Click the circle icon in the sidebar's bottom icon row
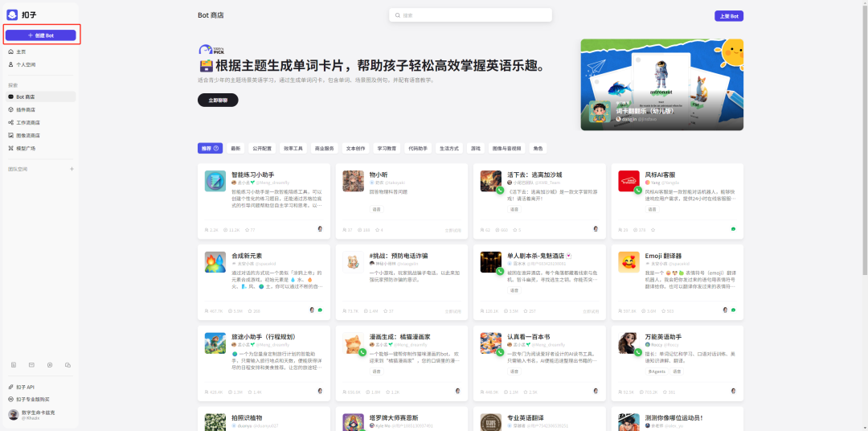The height and width of the screenshot is (431, 868). 50,365
